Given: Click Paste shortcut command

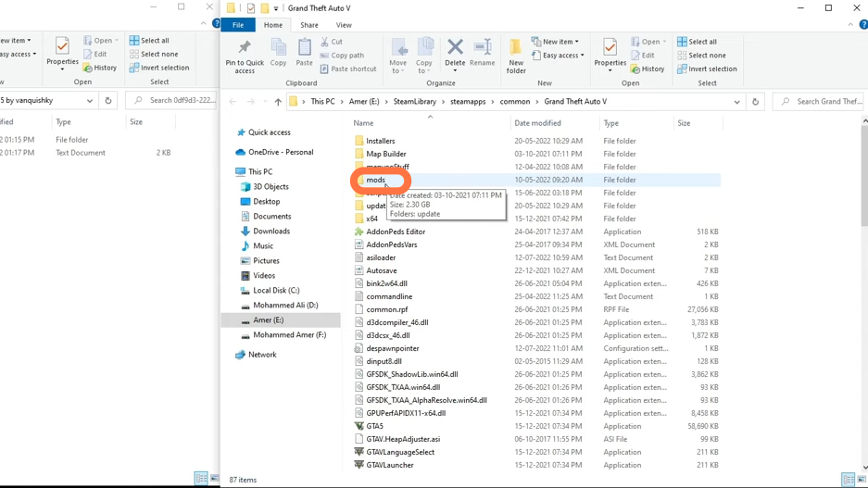Looking at the screenshot, I should (348, 69).
